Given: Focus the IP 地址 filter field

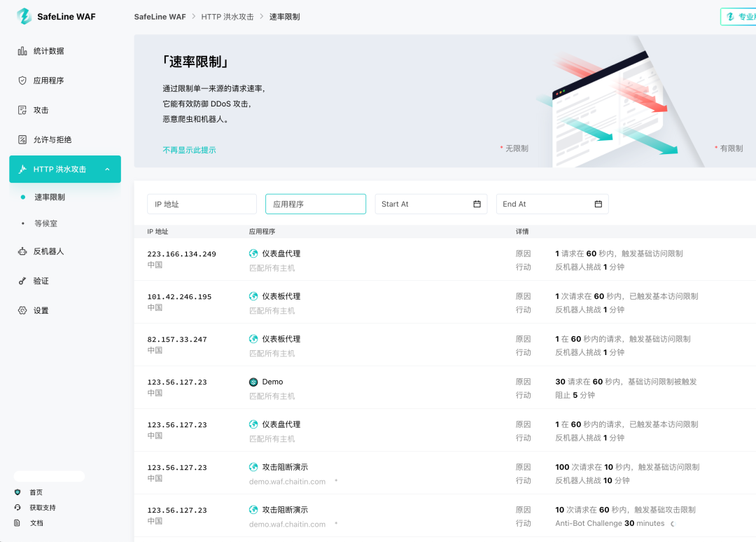Looking at the screenshot, I should tap(202, 204).
